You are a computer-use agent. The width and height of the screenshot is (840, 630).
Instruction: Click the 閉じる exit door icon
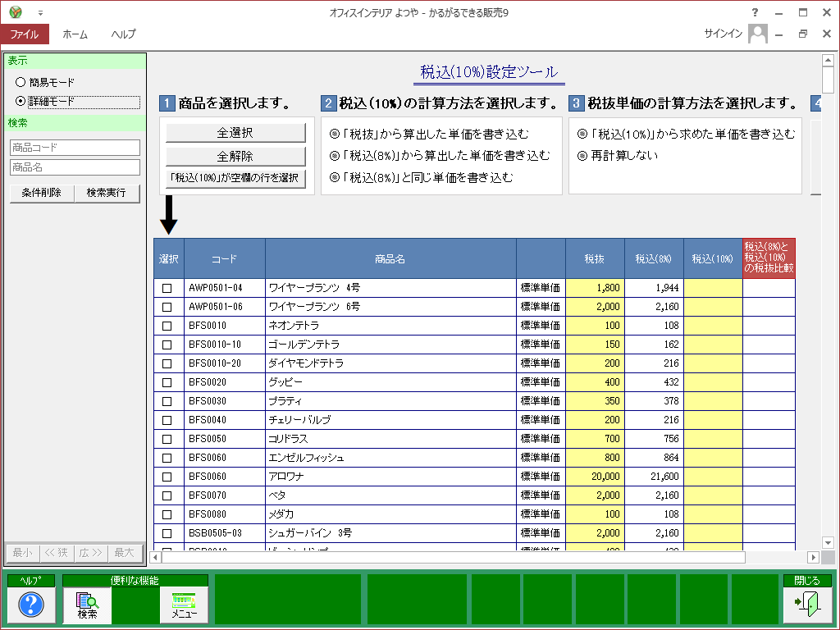[x=807, y=605]
